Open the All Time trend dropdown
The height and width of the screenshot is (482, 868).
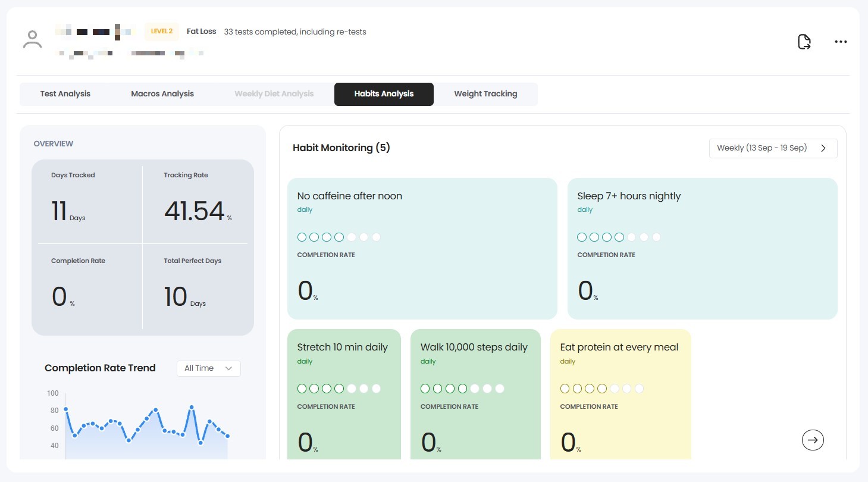coord(209,368)
